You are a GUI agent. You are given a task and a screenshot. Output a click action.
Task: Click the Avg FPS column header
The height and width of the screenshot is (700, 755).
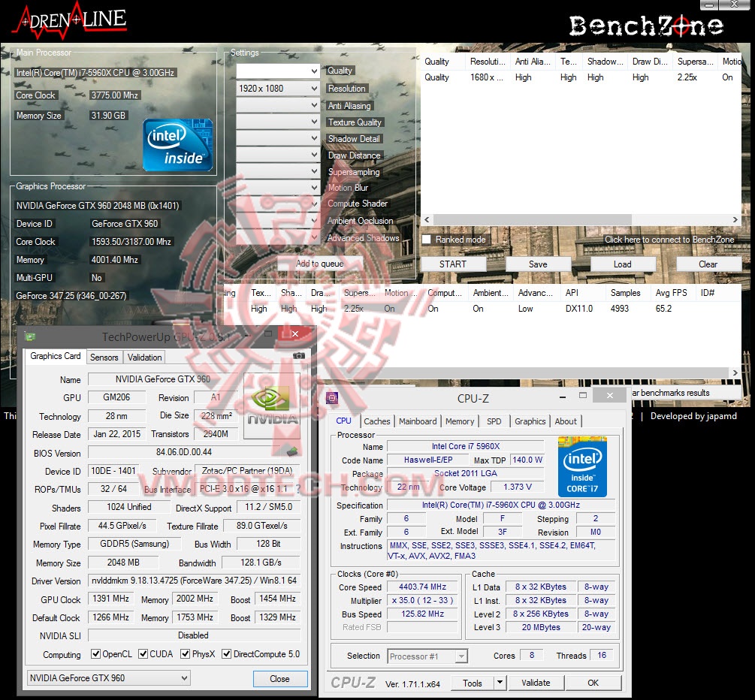[x=672, y=293]
